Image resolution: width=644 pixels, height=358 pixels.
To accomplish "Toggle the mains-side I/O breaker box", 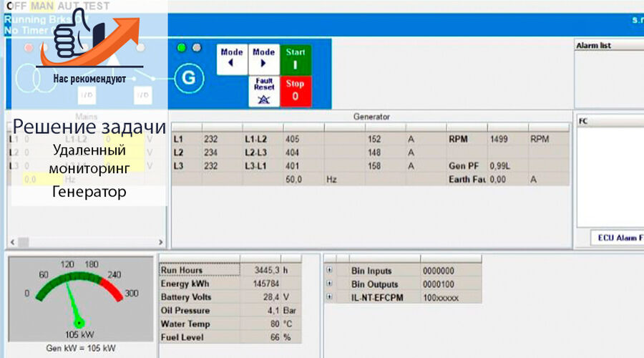I will 87,95.
